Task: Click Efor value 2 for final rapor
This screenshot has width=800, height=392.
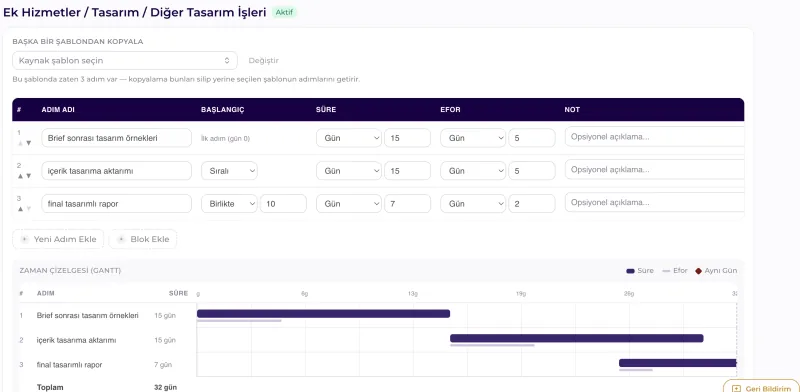Action: (532, 204)
